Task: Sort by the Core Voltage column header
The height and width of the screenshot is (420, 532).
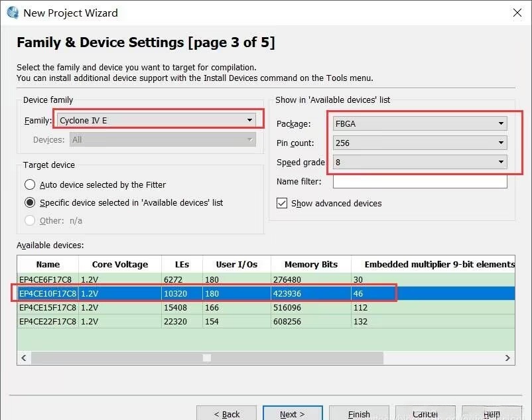Action: (120, 264)
